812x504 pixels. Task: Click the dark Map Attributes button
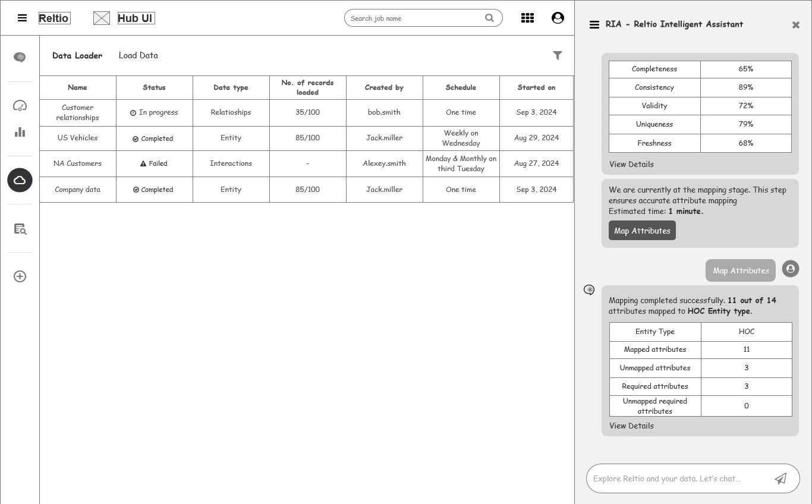[x=642, y=231]
